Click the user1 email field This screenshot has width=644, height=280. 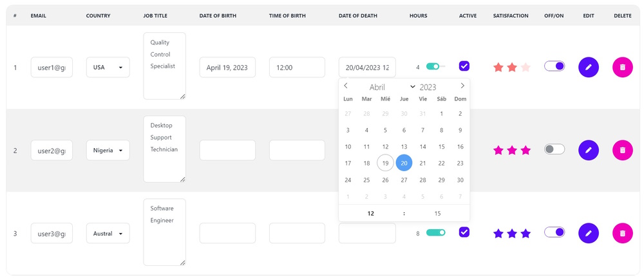pos(52,68)
